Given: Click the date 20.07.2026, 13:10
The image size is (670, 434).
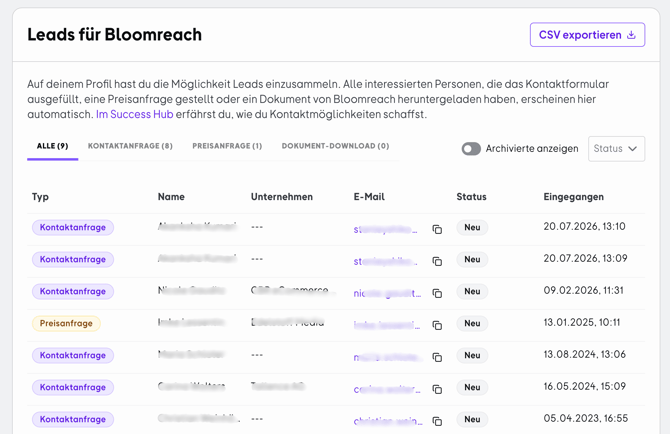Looking at the screenshot, I should coord(584,226).
